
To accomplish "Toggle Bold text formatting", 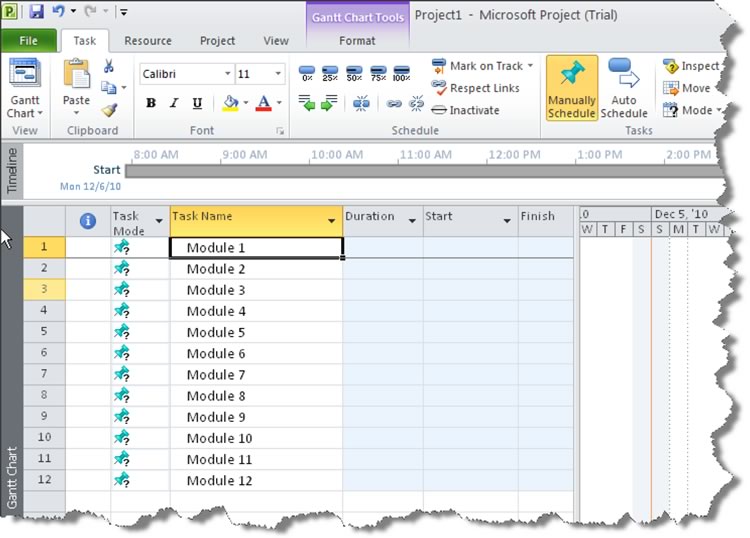I will (151, 103).
